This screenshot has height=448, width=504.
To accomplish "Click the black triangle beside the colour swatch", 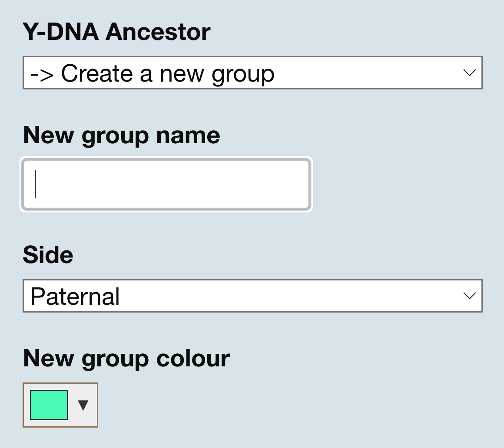I will [83, 405].
